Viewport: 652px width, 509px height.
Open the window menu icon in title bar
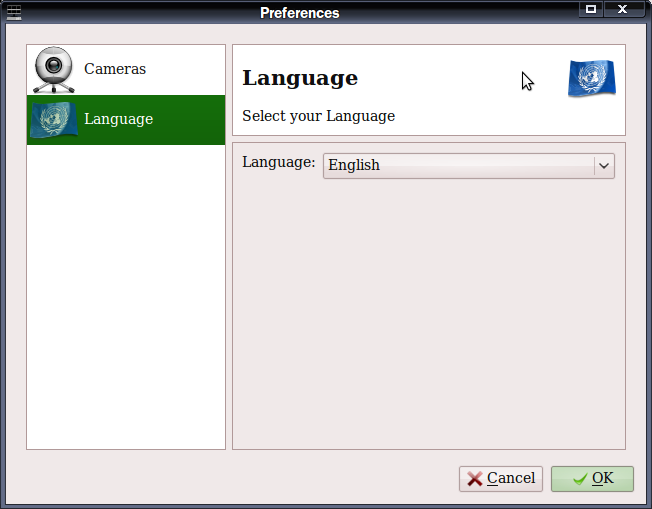[x=14, y=12]
